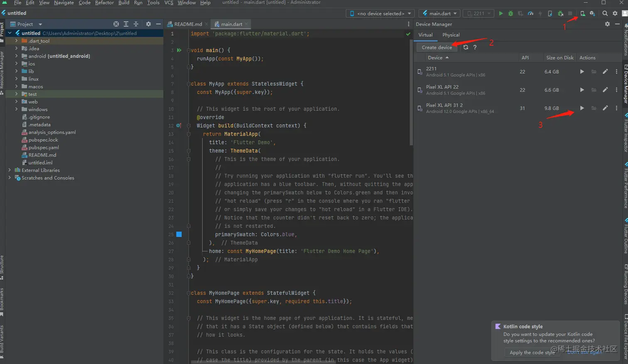The width and height of the screenshot is (628, 364).
Task: Switch to the Physical devices tab
Action: (x=451, y=35)
